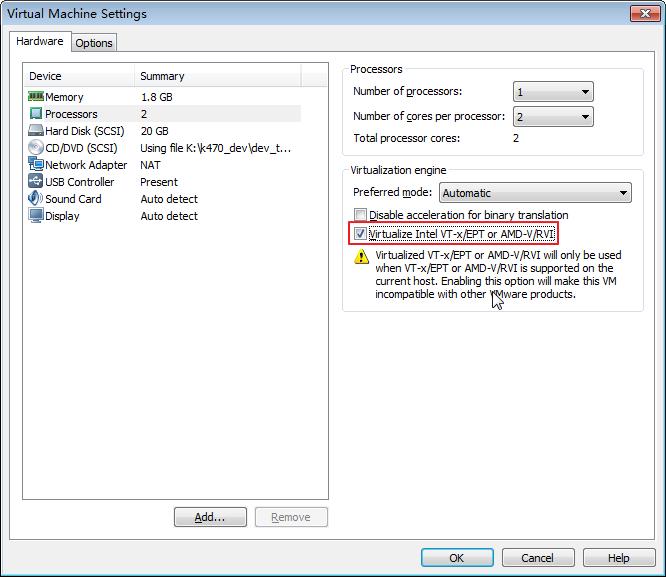
Task: Click the Display monitor icon
Action: [x=36, y=215]
